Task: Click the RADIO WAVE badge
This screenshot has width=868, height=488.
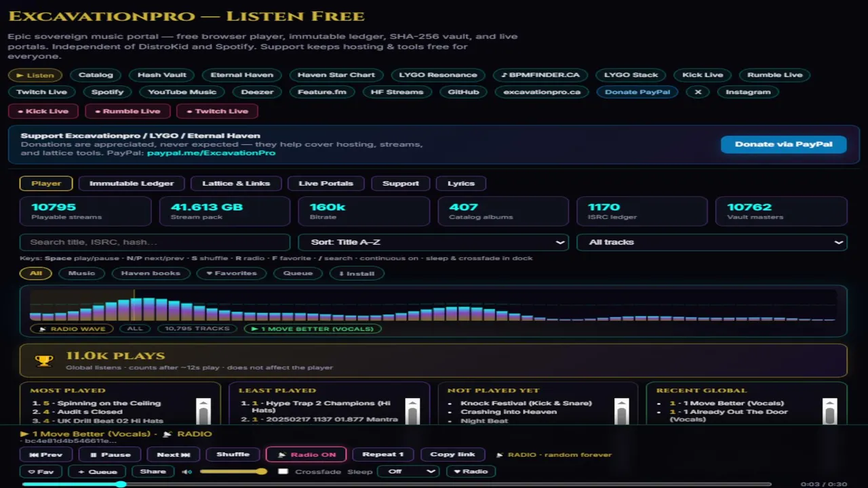Action: point(72,329)
